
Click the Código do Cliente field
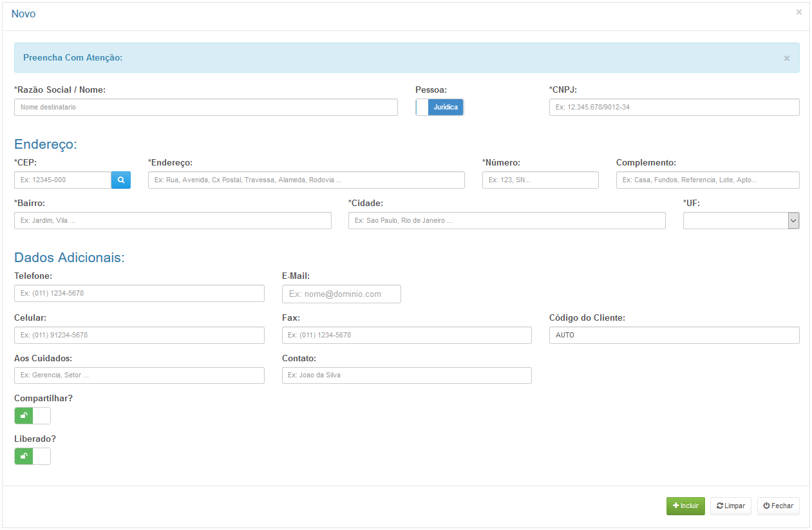click(674, 336)
